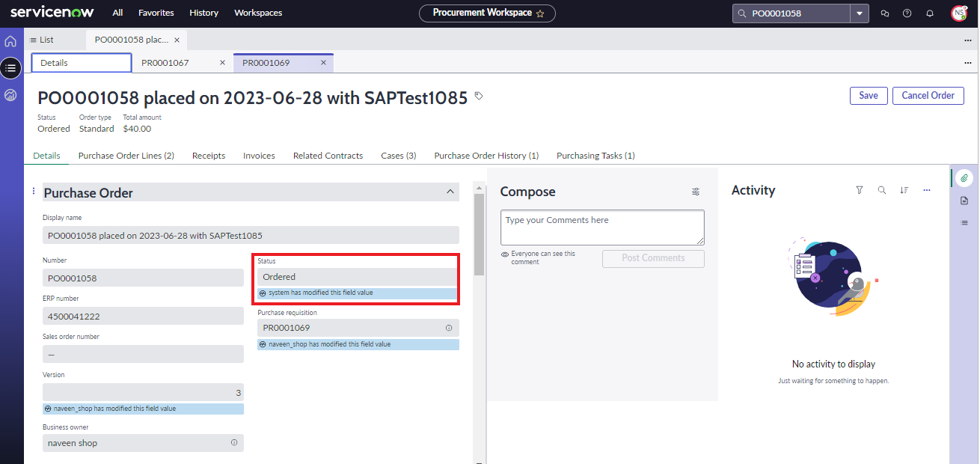The height and width of the screenshot is (464, 980).
Task: Search within the Activity stream
Action: tap(882, 190)
